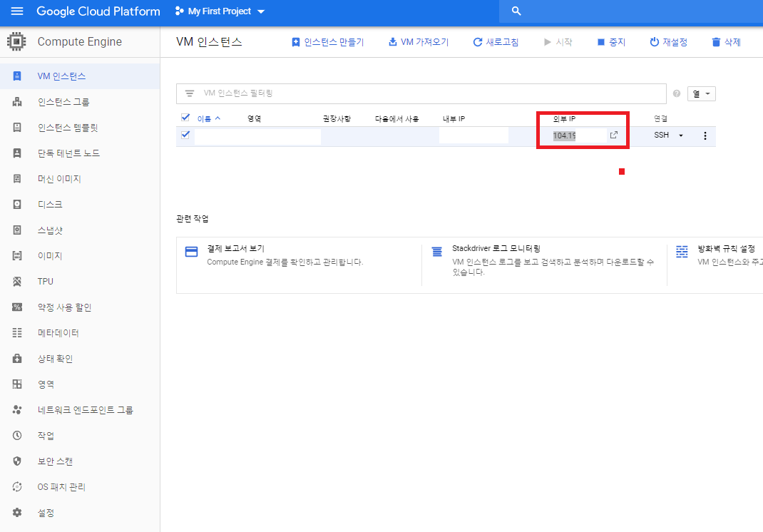Open 방화벽 규칙 설정 card

[x=715, y=265]
